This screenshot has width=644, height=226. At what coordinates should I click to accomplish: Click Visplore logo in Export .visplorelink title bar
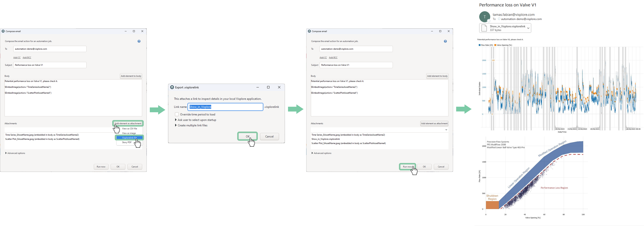tap(172, 87)
